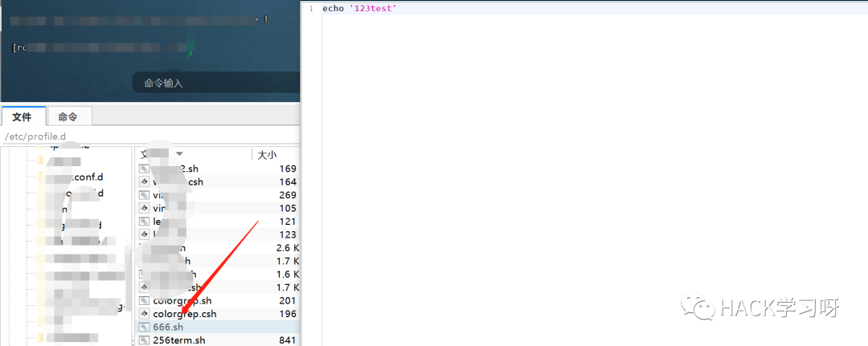Image resolution: width=868 pixels, height=346 pixels.
Task: Click the 269 size value
Action: tap(287, 195)
